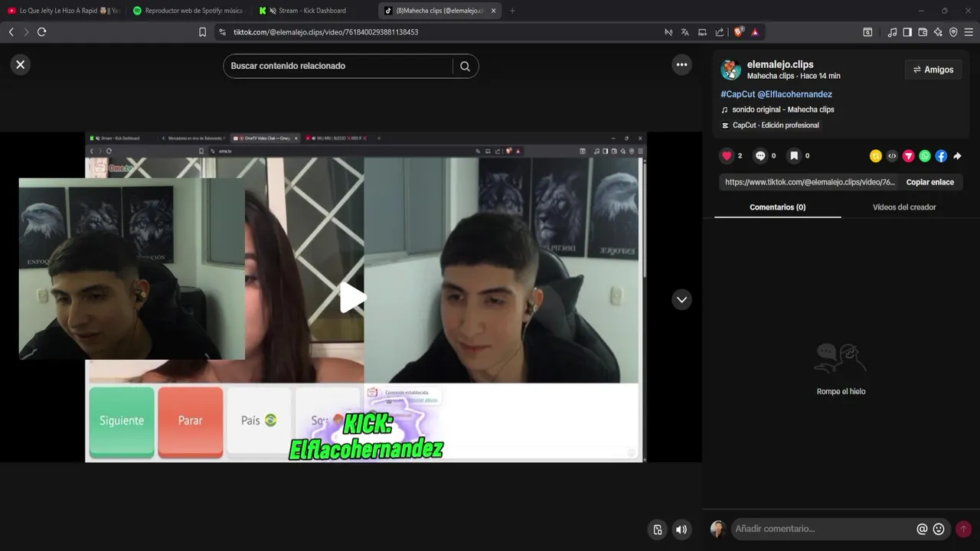Send the video to friends via red icon
The height and width of the screenshot is (551, 980).
pyautogui.click(x=909, y=156)
